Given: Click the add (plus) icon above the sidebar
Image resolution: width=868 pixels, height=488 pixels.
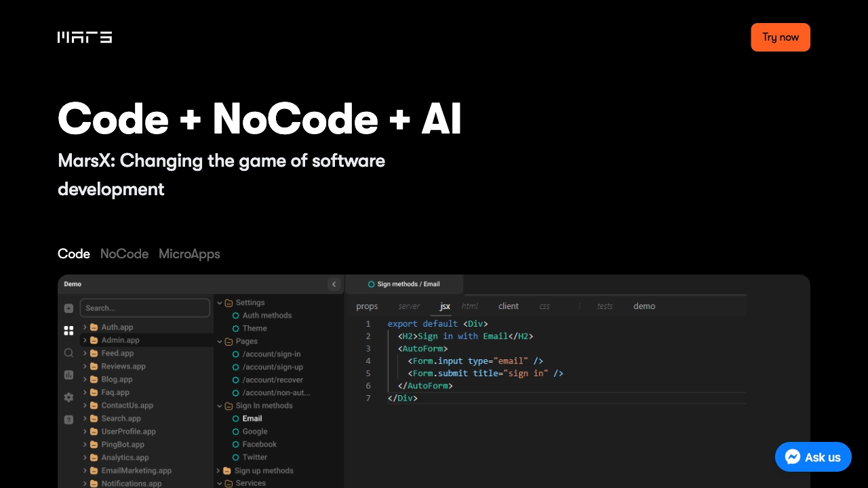Looking at the screenshot, I should tap(68, 308).
